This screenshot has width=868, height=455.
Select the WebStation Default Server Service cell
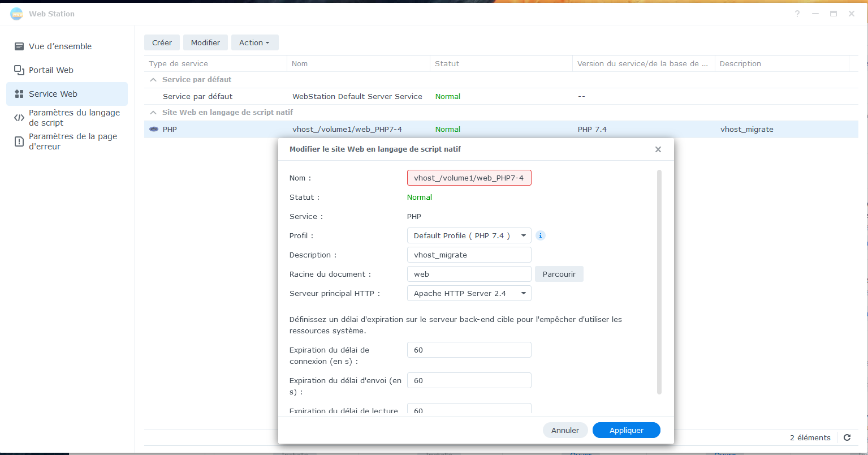click(357, 96)
